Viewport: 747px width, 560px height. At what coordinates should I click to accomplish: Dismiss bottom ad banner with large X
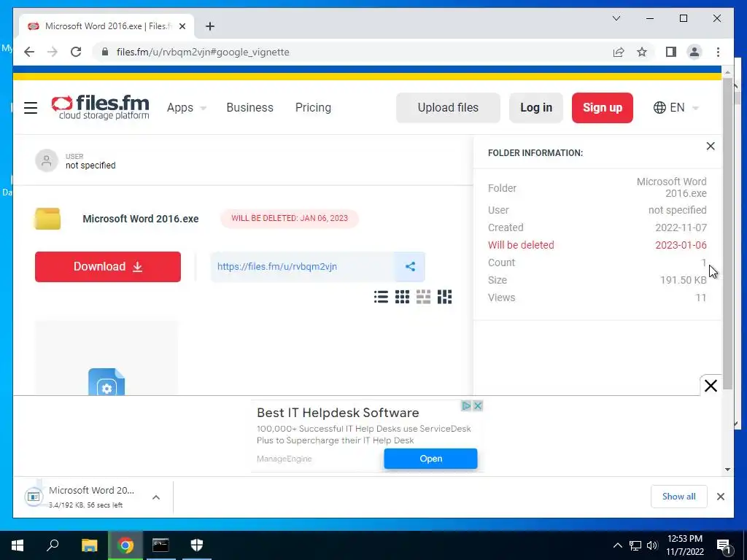pyautogui.click(x=711, y=386)
